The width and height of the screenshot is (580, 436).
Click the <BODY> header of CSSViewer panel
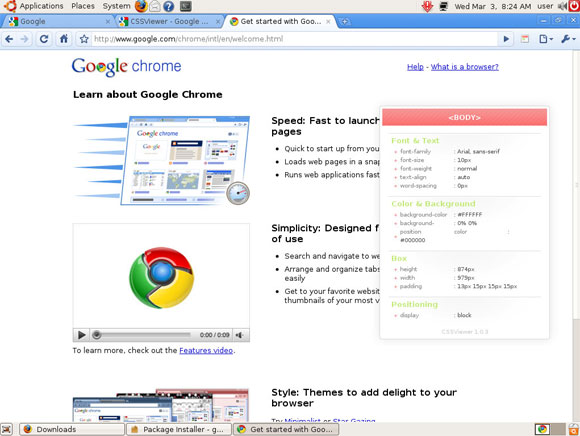pos(464,118)
